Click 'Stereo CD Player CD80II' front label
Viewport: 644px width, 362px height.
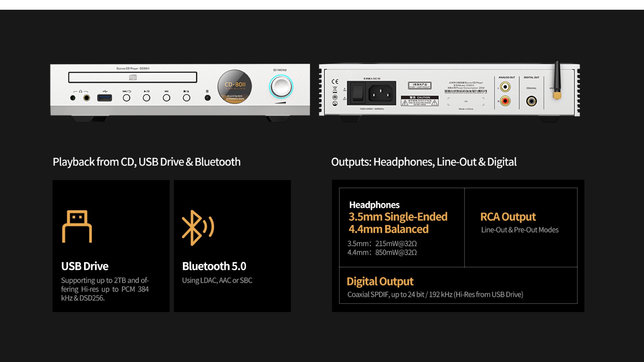pos(133,68)
